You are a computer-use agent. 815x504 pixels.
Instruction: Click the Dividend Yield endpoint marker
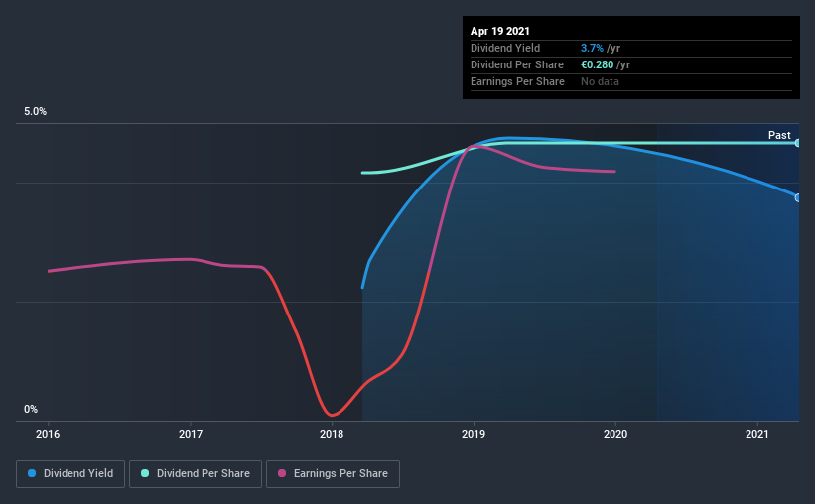coord(798,198)
